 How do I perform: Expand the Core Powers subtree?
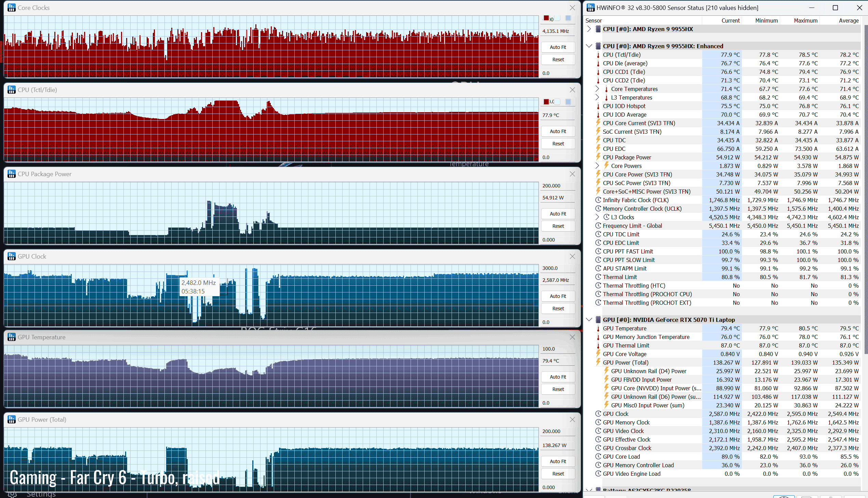597,166
